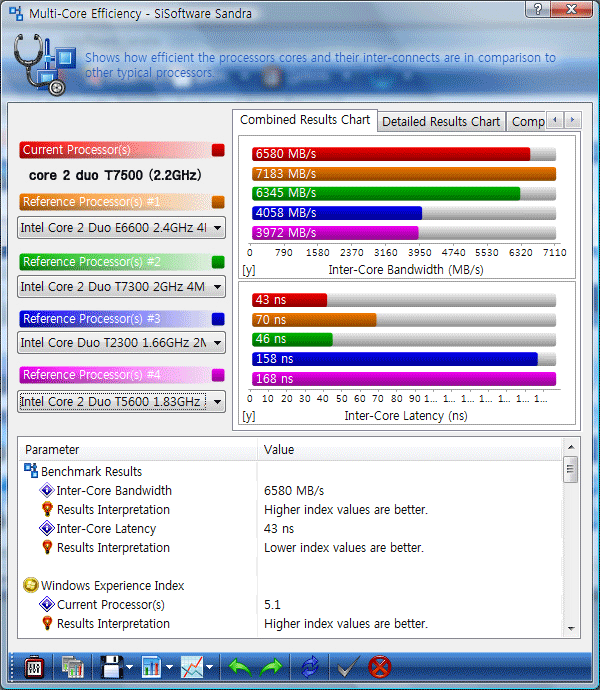600x690 pixels.
Task: Click the Sandra title bar icon
Action: point(16,14)
